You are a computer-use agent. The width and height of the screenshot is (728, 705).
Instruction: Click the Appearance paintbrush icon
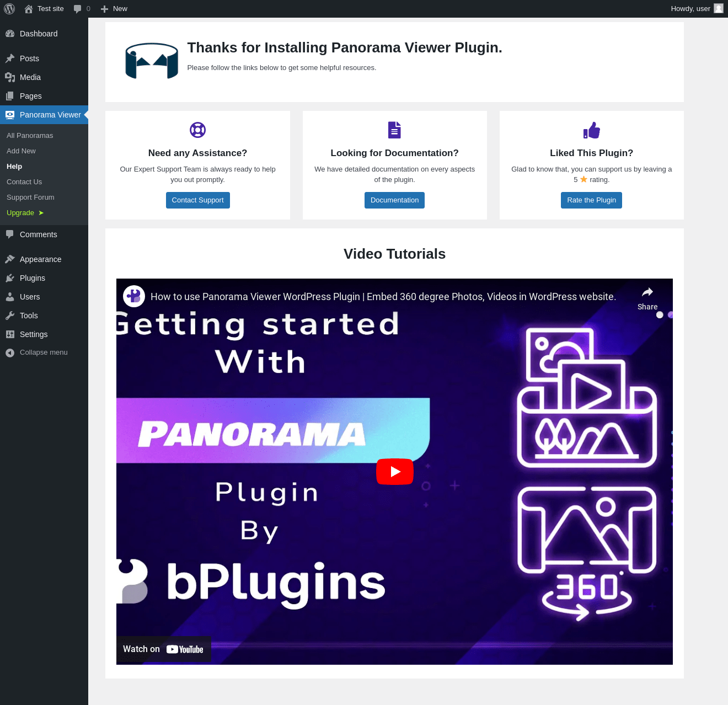10,259
